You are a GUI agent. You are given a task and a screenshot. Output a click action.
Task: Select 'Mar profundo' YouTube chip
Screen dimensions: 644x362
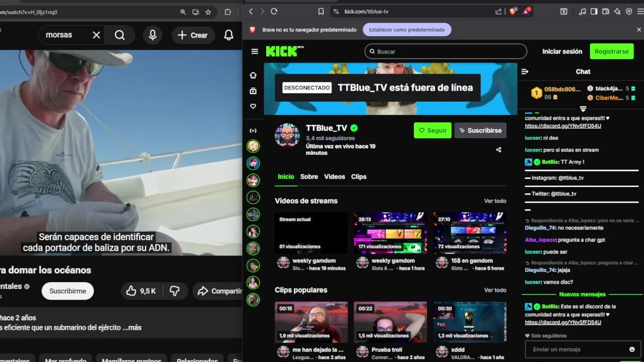pos(65,359)
